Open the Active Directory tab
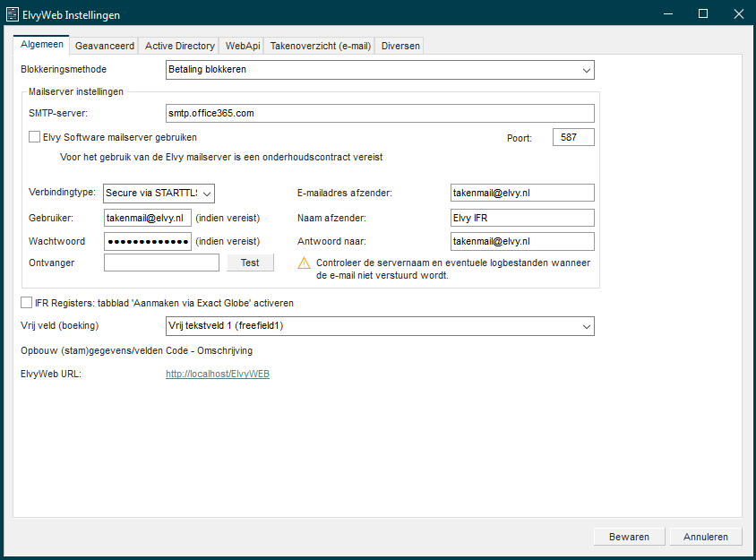 179,46
